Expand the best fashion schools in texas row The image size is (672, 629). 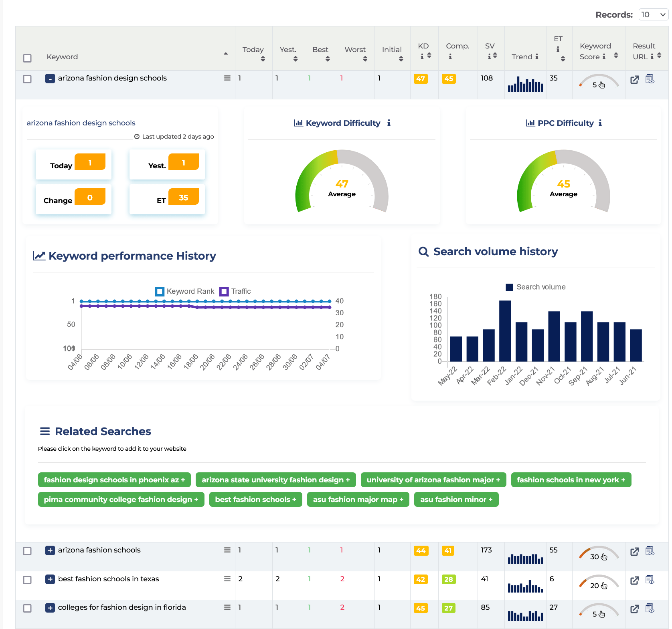pos(50,579)
